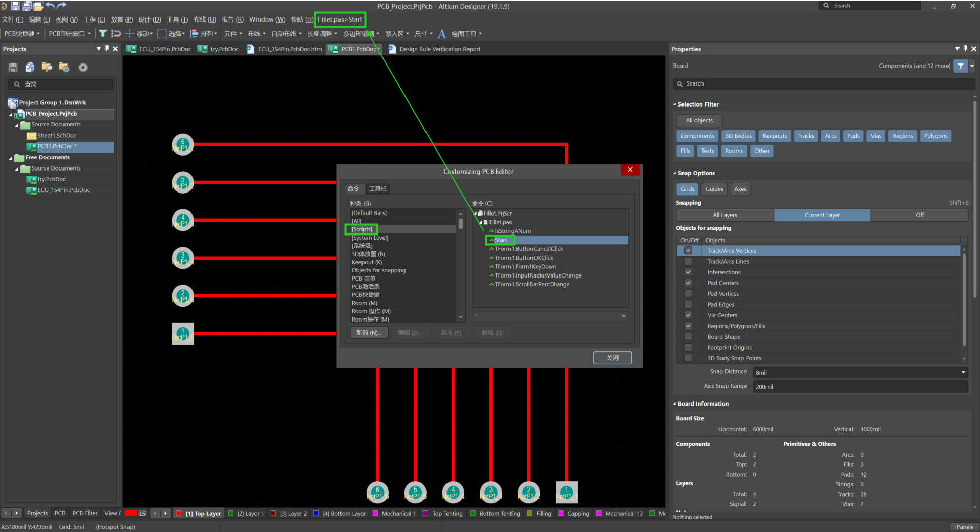Open project settings gear icon in Projects panel
980x532 pixels.
pos(83,67)
